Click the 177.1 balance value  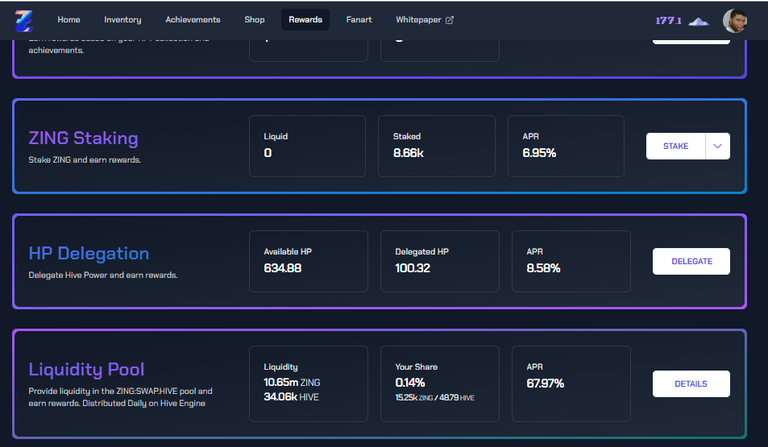point(669,21)
